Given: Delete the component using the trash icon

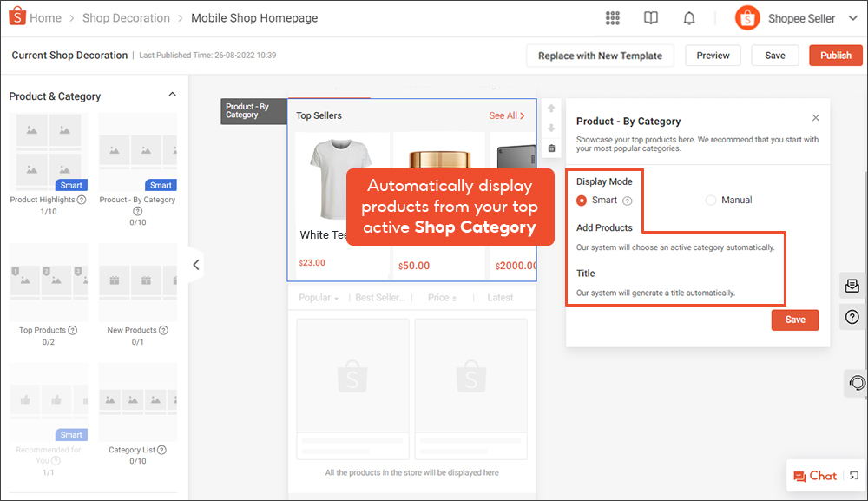Looking at the screenshot, I should tap(551, 148).
